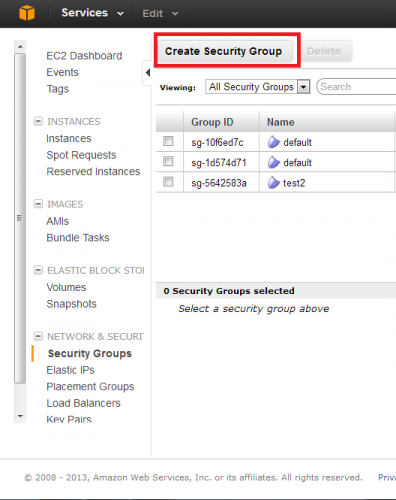Collapse the navigation pane with the arrow icon
The image size is (396, 500).
click(148, 72)
